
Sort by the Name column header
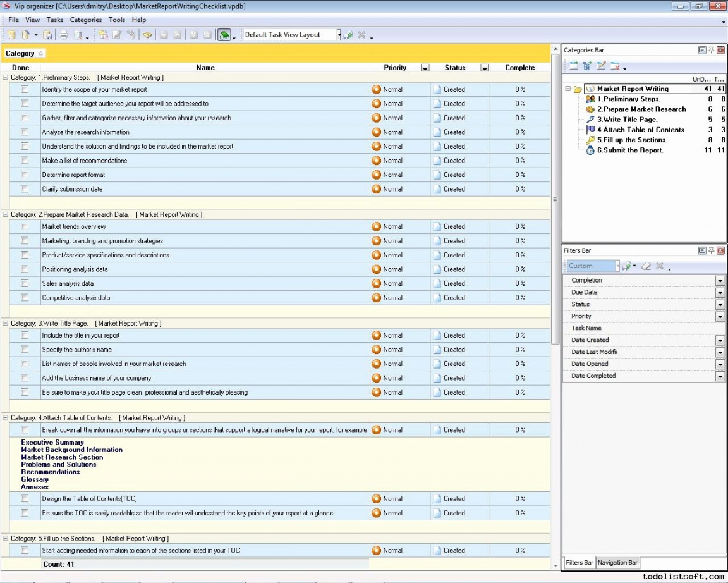[x=205, y=68]
